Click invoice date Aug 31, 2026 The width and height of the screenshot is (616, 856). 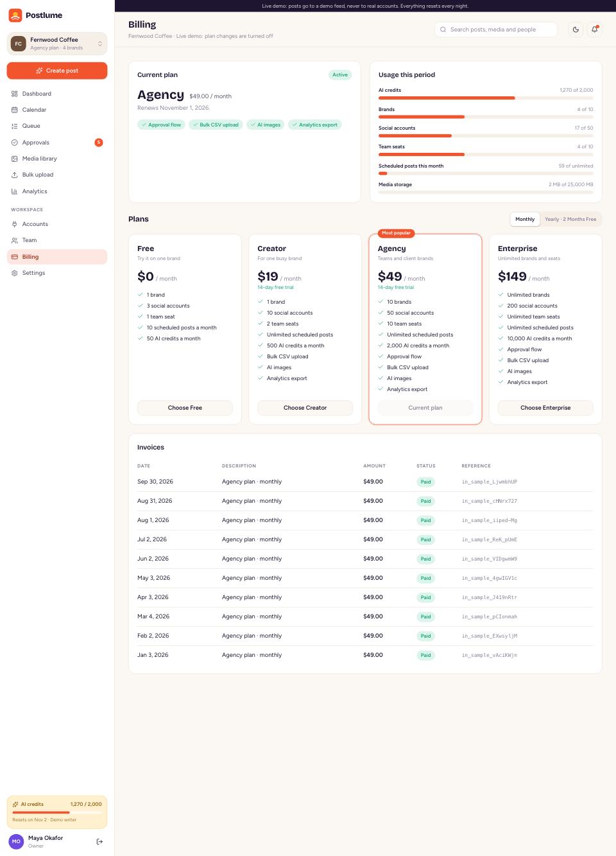click(155, 501)
